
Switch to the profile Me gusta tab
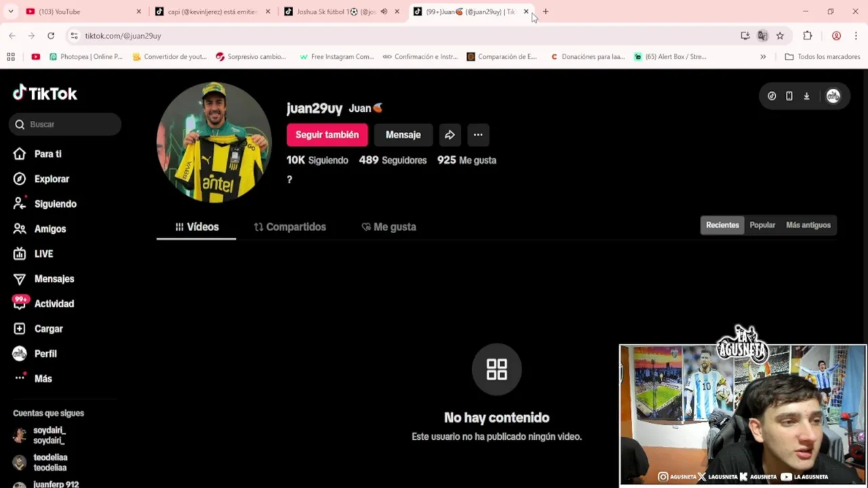pos(389,227)
